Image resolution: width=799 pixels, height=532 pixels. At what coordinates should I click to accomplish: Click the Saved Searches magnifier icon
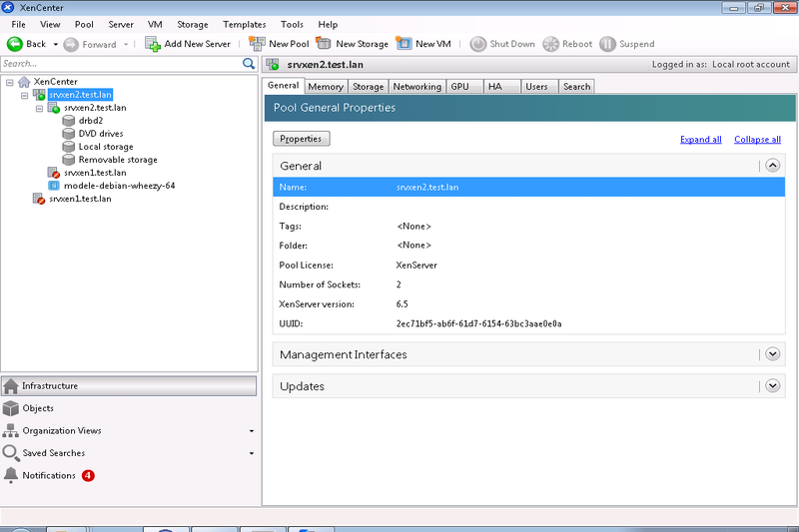(11, 453)
